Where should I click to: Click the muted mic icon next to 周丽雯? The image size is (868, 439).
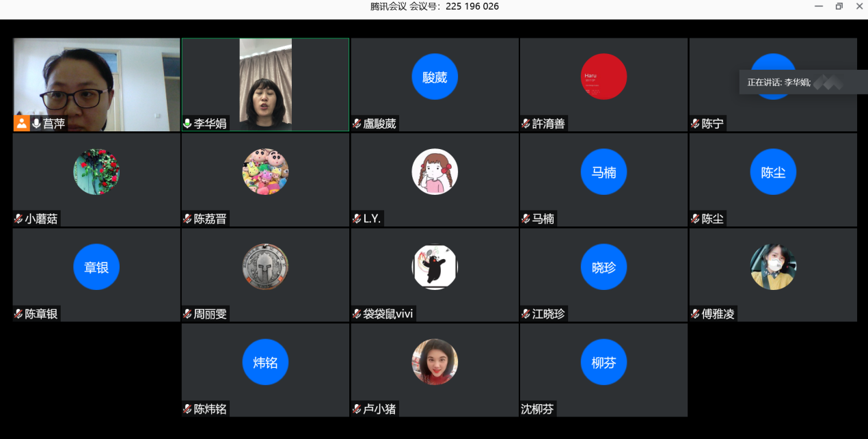coord(187,314)
